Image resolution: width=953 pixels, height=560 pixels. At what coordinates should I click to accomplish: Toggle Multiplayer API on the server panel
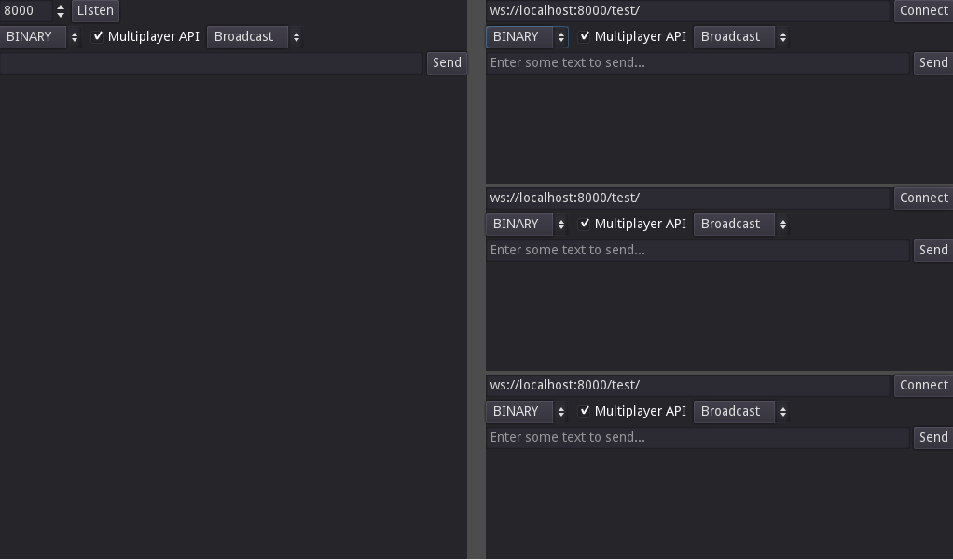pyautogui.click(x=98, y=36)
